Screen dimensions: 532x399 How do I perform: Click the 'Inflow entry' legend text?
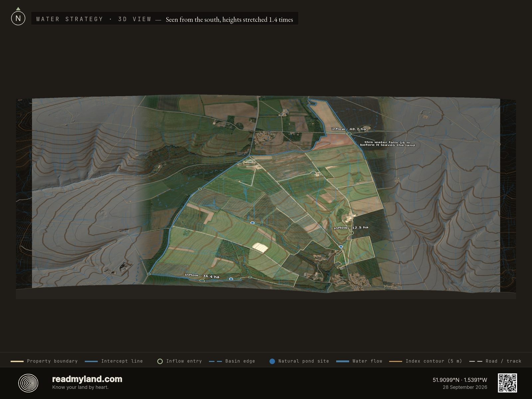tap(184, 361)
